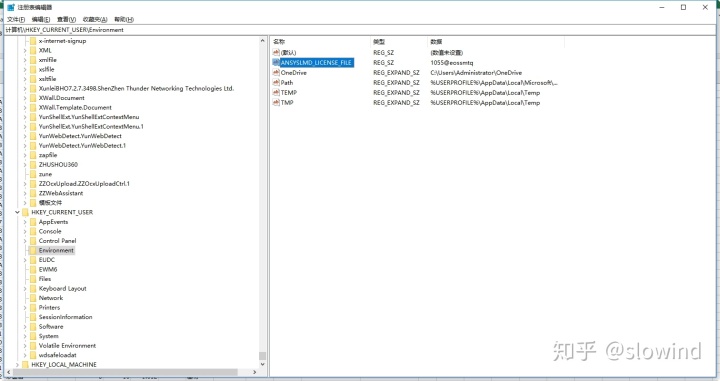
Task: Select the Volatile Environment key
Action: click(x=67, y=346)
